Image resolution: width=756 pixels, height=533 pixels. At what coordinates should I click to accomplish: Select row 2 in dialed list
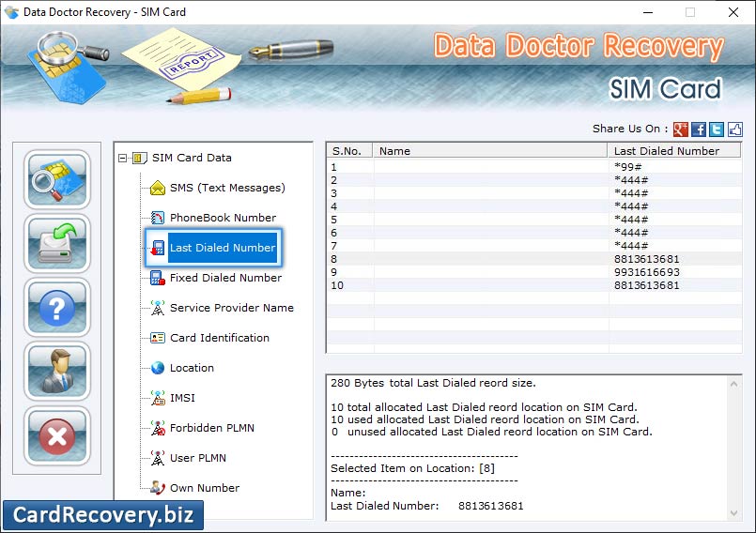click(x=534, y=180)
